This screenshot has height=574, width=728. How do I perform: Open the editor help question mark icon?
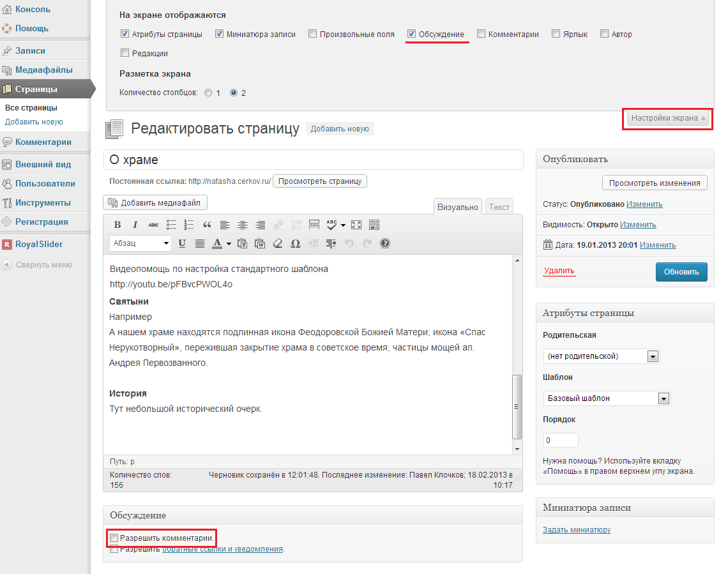[385, 243]
